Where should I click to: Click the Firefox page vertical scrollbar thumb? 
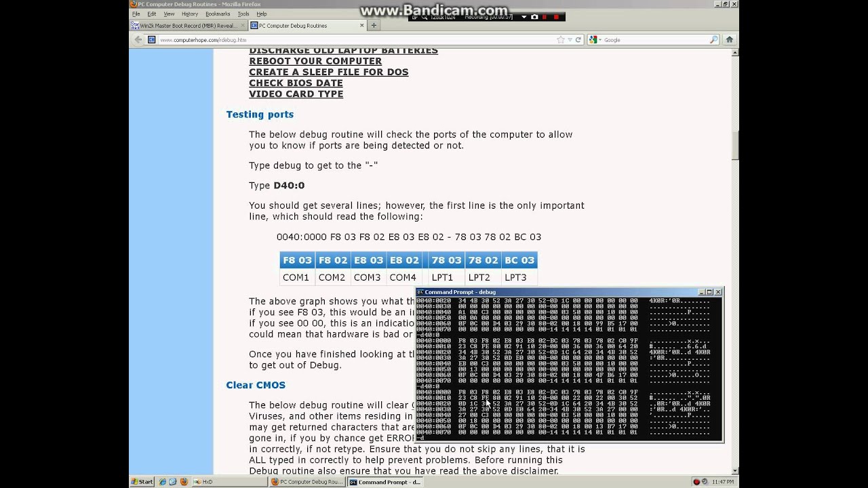click(x=735, y=146)
